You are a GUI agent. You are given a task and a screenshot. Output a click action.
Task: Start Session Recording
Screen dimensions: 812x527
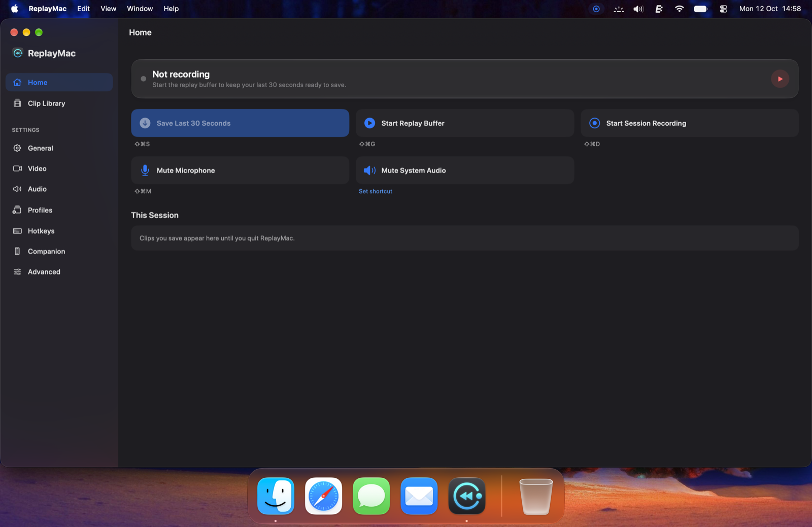point(690,123)
